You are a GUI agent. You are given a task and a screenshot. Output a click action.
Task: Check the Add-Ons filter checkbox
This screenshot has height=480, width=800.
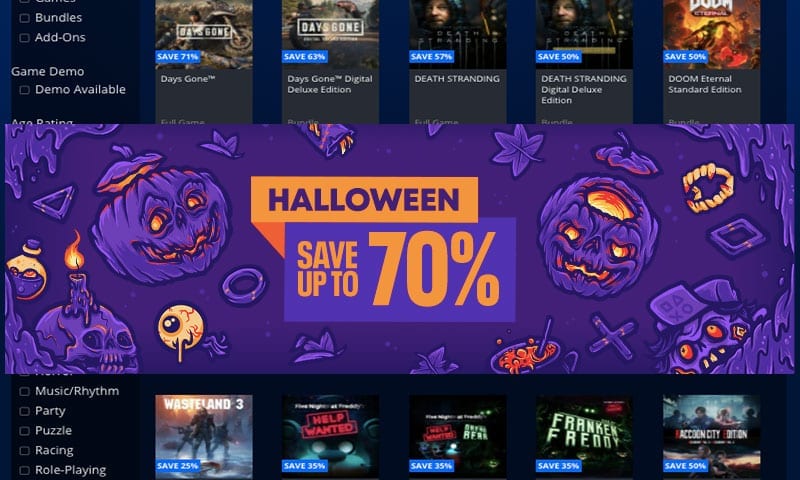pyautogui.click(x=24, y=38)
